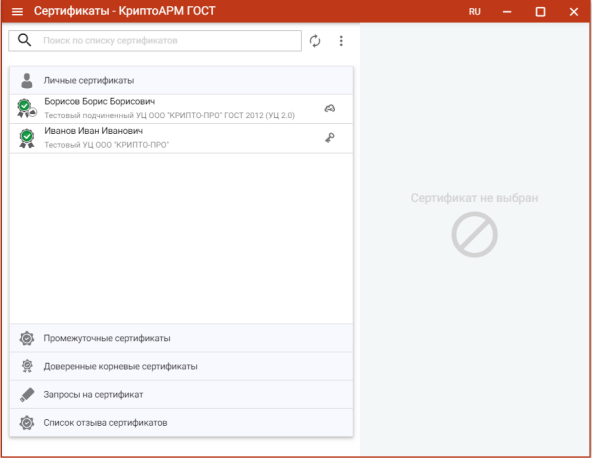
Task: Expand the Промежуточные сертификаты section
Action: click(x=181, y=338)
